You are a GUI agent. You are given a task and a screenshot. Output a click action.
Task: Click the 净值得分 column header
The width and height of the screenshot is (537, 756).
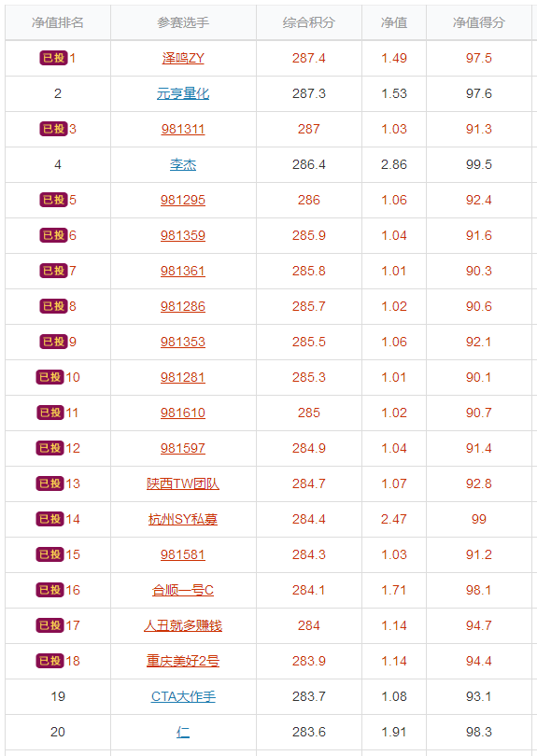point(478,22)
